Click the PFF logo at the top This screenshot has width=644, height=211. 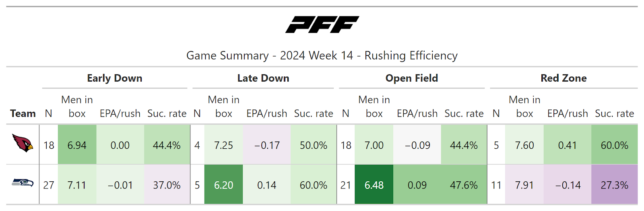pyautogui.click(x=322, y=25)
